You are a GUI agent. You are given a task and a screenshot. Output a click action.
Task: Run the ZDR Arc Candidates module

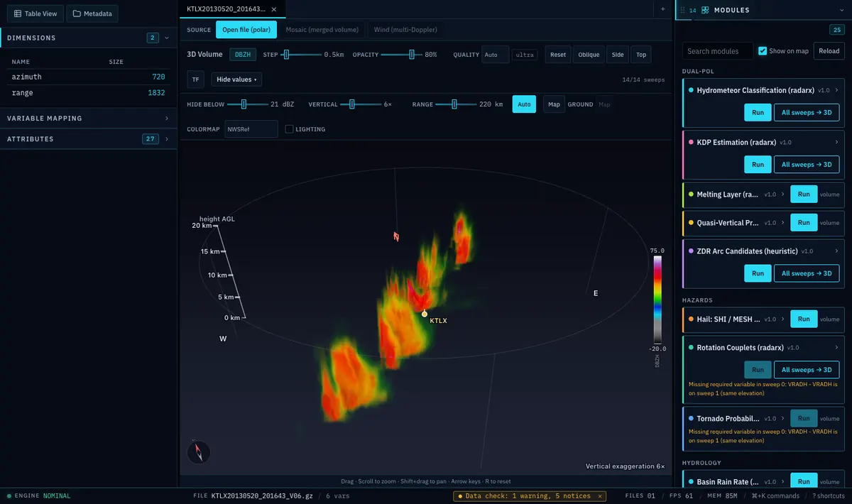click(x=758, y=273)
